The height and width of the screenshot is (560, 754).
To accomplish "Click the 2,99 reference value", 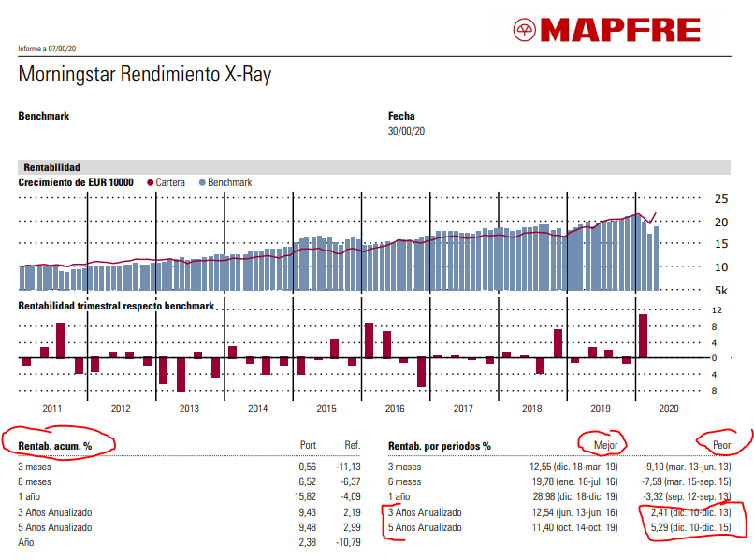I will click(x=352, y=527).
